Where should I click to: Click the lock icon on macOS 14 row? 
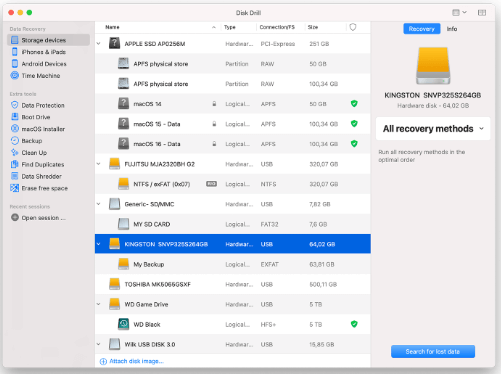click(x=214, y=104)
